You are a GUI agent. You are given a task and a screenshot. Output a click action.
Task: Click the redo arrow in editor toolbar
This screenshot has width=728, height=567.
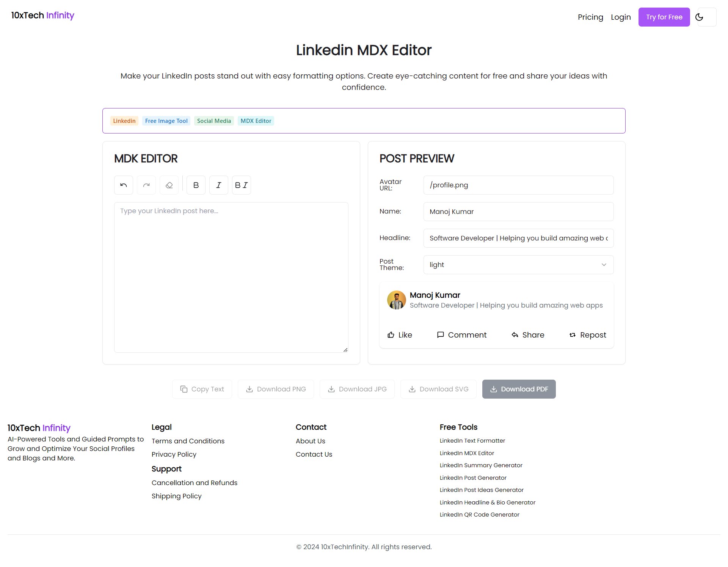(x=146, y=185)
